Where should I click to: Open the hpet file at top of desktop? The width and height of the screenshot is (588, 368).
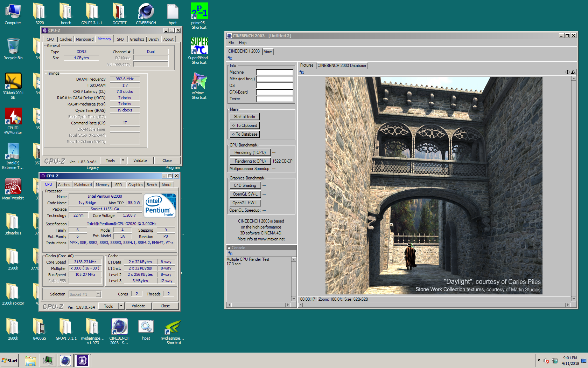tap(173, 14)
